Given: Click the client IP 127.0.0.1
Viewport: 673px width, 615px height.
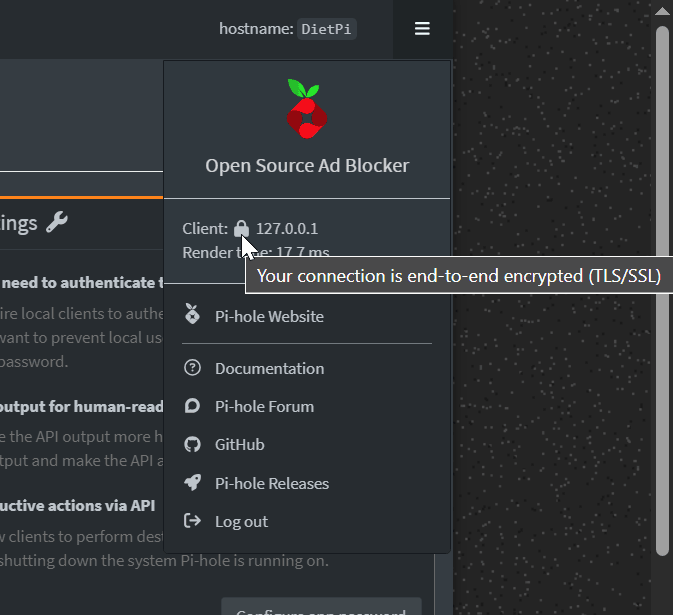Looking at the screenshot, I should (287, 229).
